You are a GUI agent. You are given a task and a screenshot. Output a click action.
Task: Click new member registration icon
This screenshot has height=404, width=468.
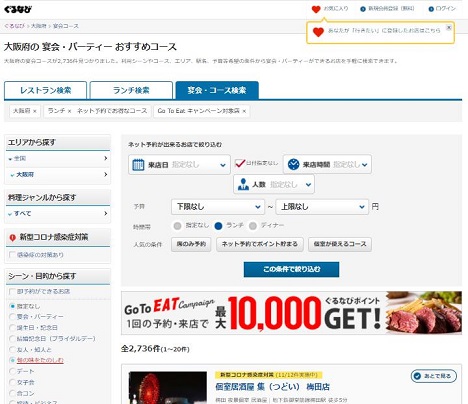(363, 9)
